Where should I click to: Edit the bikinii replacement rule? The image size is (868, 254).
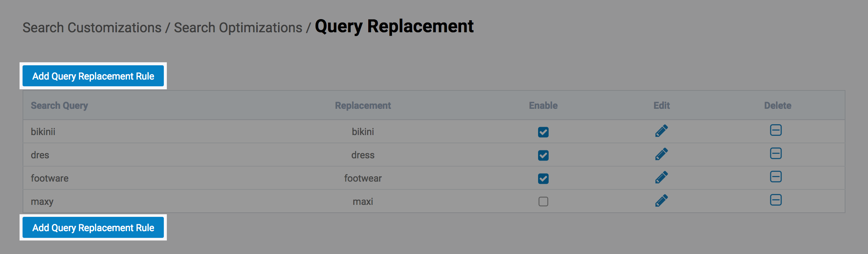click(x=661, y=131)
